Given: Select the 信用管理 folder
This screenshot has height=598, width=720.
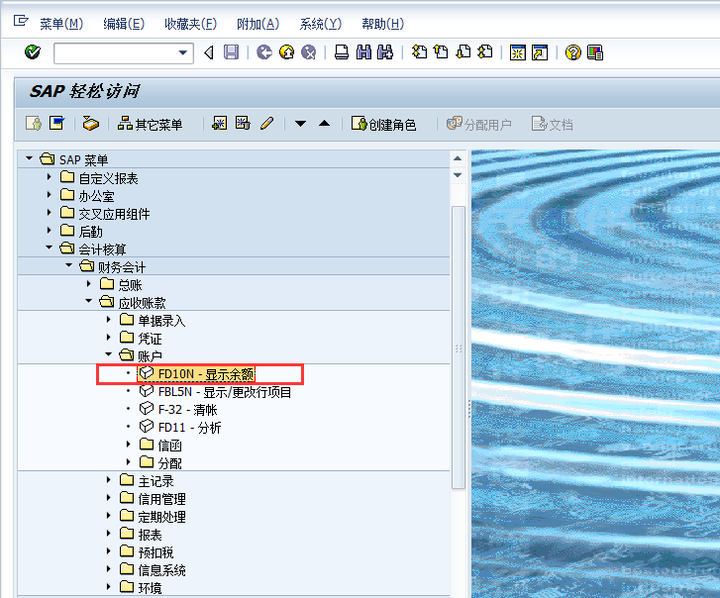Looking at the screenshot, I should [152, 499].
